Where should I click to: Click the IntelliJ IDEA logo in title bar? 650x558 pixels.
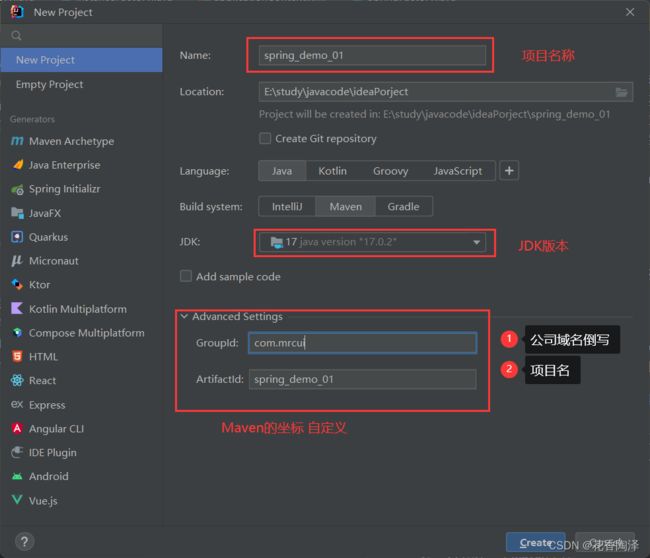tap(17, 12)
